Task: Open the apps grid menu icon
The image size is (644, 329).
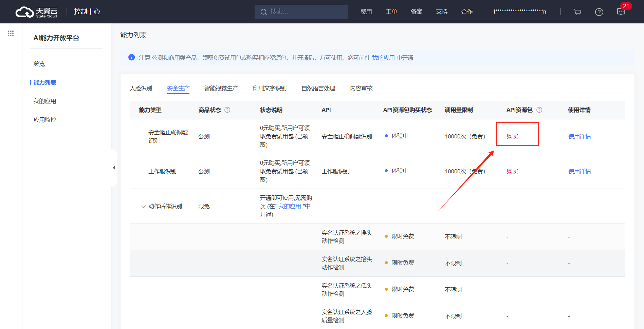Action: click(11, 33)
